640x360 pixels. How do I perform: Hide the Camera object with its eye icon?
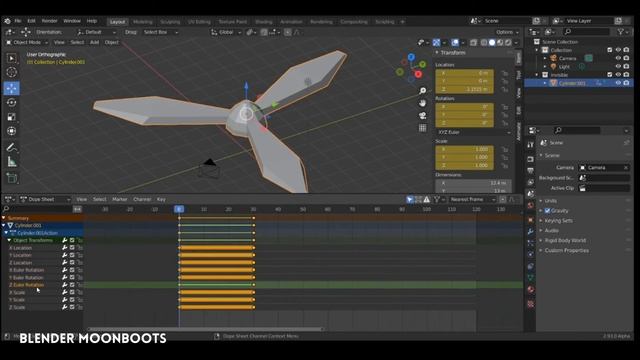click(x=618, y=58)
